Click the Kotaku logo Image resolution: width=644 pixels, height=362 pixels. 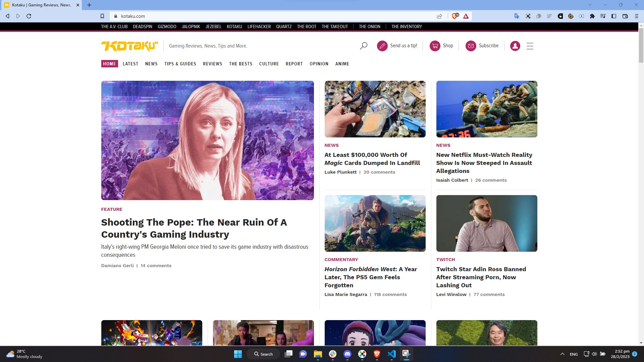[130, 46]
